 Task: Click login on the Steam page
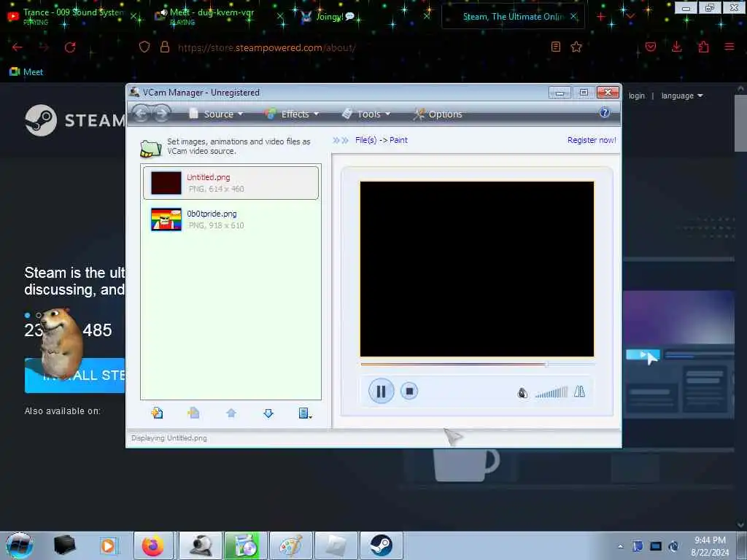[636, 96]
